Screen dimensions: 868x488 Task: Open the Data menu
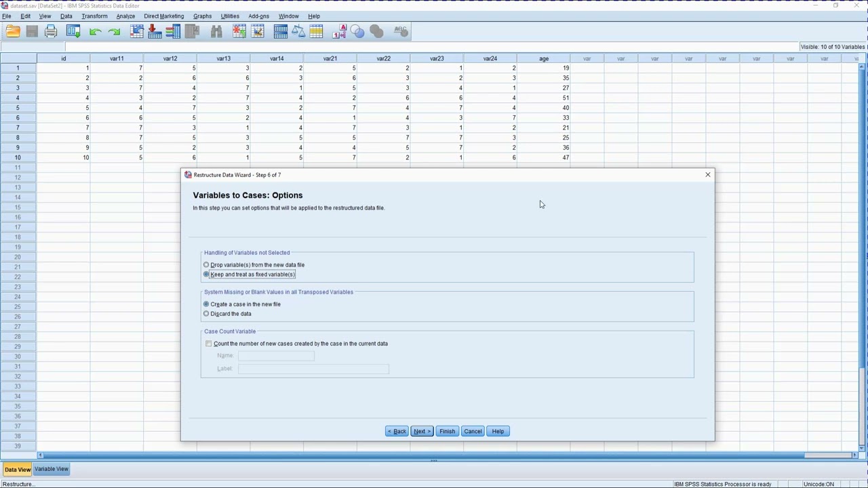(x=66, y=16)
